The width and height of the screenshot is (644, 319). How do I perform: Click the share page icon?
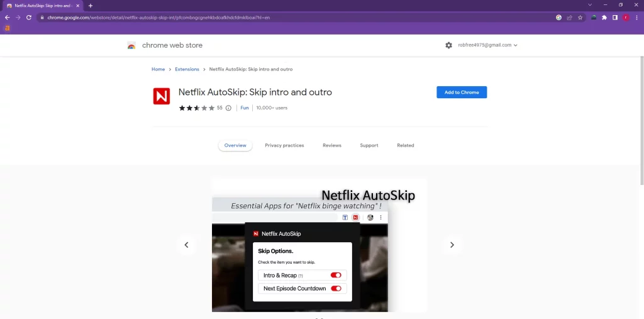[x=569, y=18]
